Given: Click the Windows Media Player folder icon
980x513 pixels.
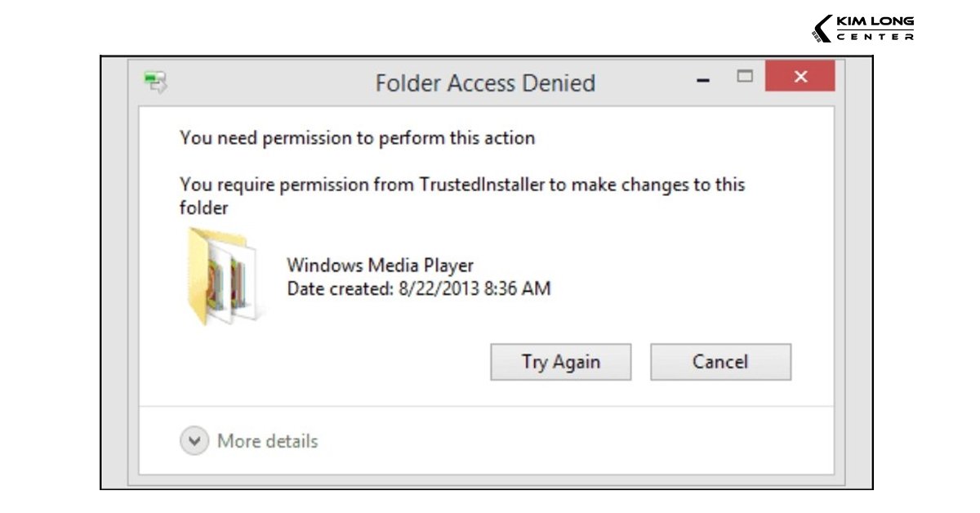Looking at the screenshot, I should 220,277.
